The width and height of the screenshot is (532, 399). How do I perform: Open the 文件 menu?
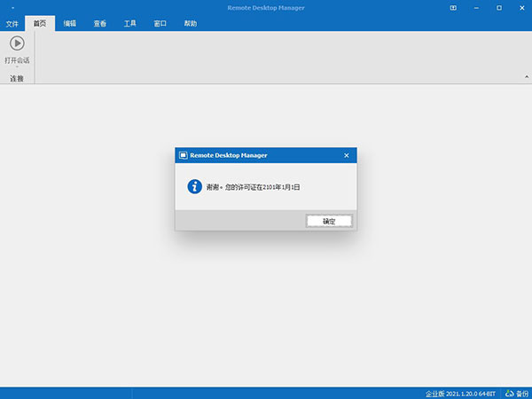pyautogui.click(x=12, y=23)
